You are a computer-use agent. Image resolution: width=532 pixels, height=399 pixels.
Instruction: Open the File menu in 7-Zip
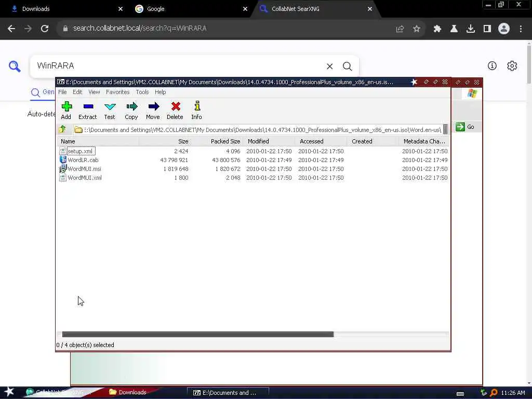click(x=62, y=92)
